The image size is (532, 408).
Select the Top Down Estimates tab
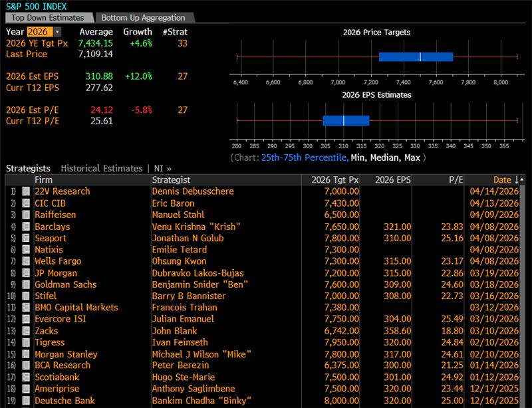pyautogui.click(x=48, y=18)
